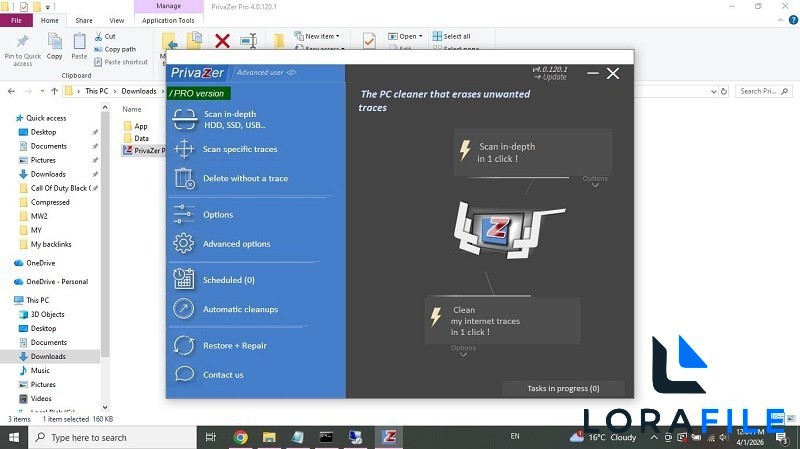This screenshot has height=449, width=800.
Task: Click the Rename icon in Explorer ribbon
Action: click(x=249, y=41)
